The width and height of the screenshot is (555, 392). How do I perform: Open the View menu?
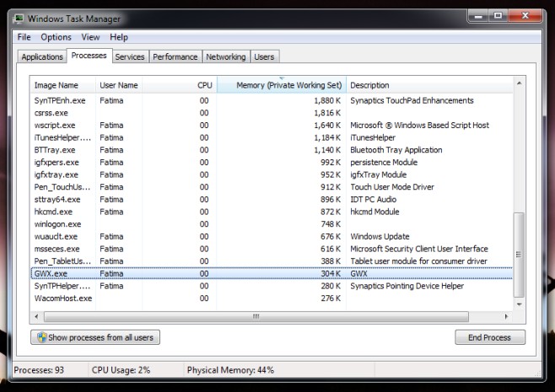(x=90, y=37)
